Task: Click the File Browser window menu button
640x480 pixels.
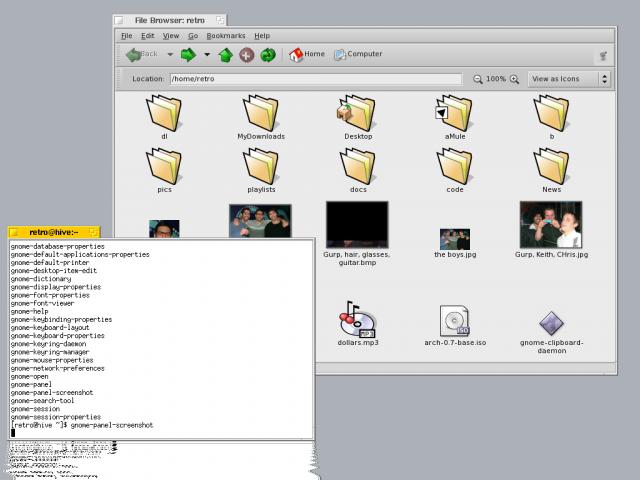Action: (x=119, y=20)
